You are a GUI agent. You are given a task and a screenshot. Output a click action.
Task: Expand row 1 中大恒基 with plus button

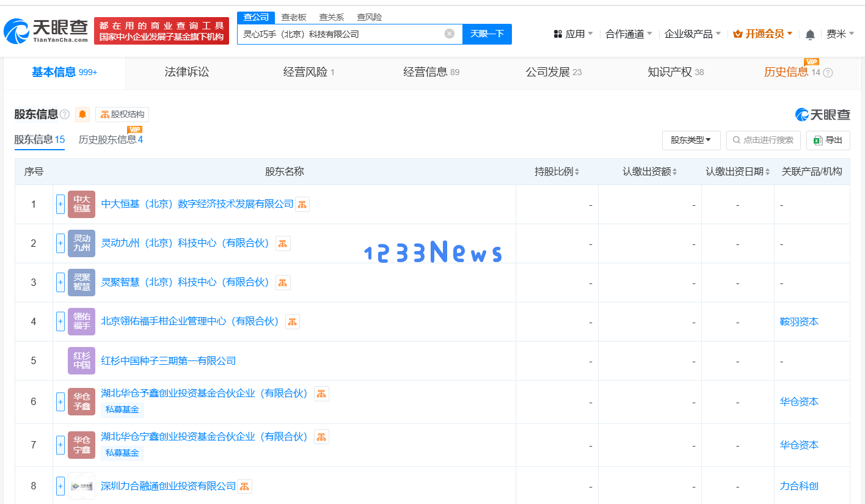click(60, 204)
